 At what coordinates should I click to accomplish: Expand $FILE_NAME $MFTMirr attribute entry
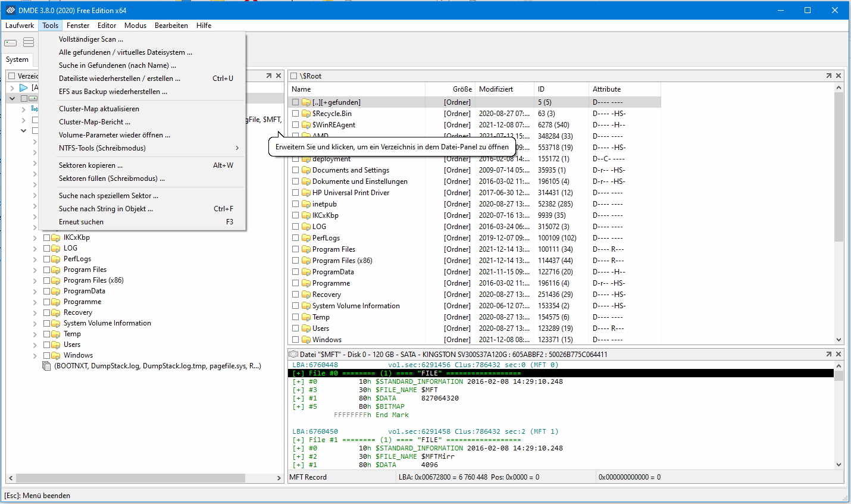[298, 456]
